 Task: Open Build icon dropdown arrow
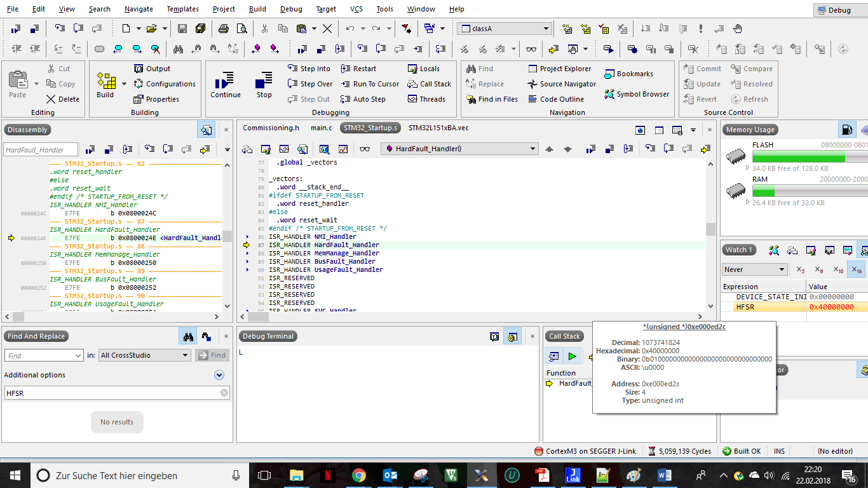(124, 83)
